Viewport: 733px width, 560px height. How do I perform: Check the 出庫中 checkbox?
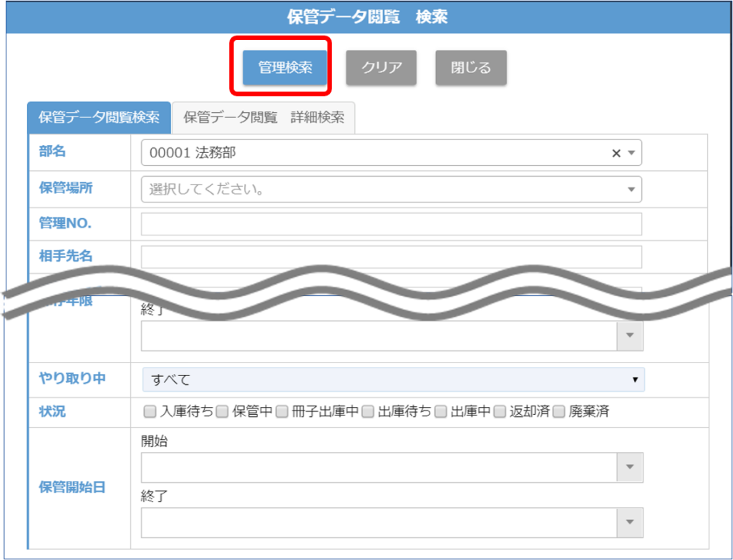[441, 412]
